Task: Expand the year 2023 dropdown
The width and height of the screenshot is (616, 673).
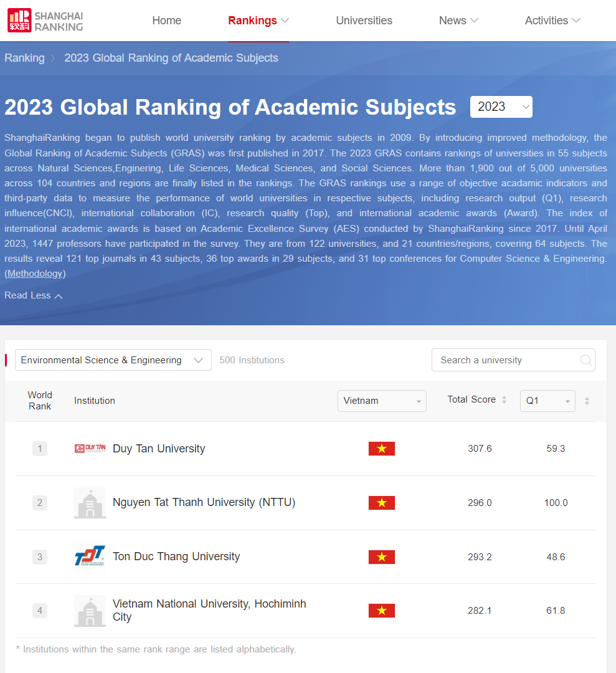Action: [x=501, y=107]
